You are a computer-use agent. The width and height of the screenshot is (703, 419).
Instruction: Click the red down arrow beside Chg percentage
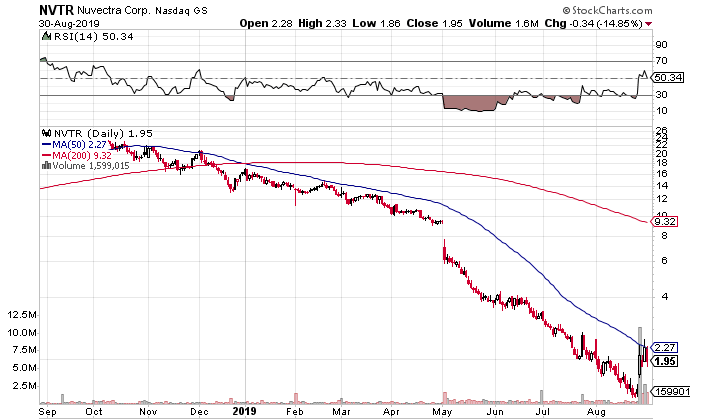click(677, 22)
